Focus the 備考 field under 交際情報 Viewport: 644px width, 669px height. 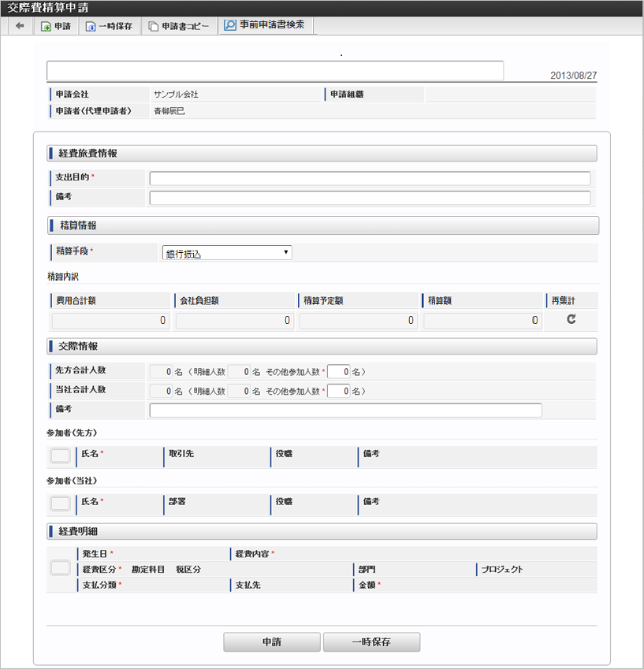tap(346, 410)
